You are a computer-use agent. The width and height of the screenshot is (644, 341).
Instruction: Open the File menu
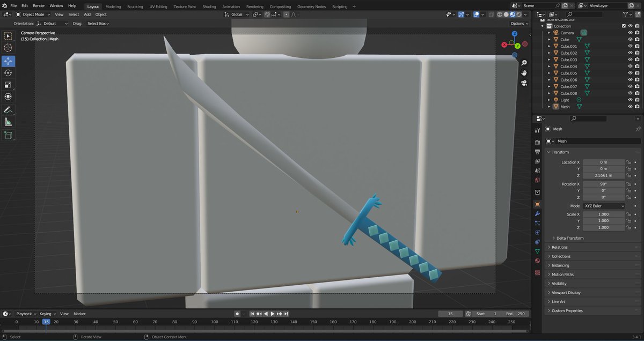click(13, 5)
